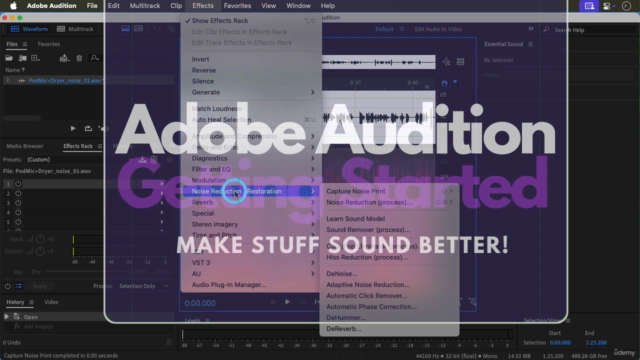Screen dimensions: 640x360
Task: Expand the Filter and EQ submenu arrow
Action: point(313,169)
